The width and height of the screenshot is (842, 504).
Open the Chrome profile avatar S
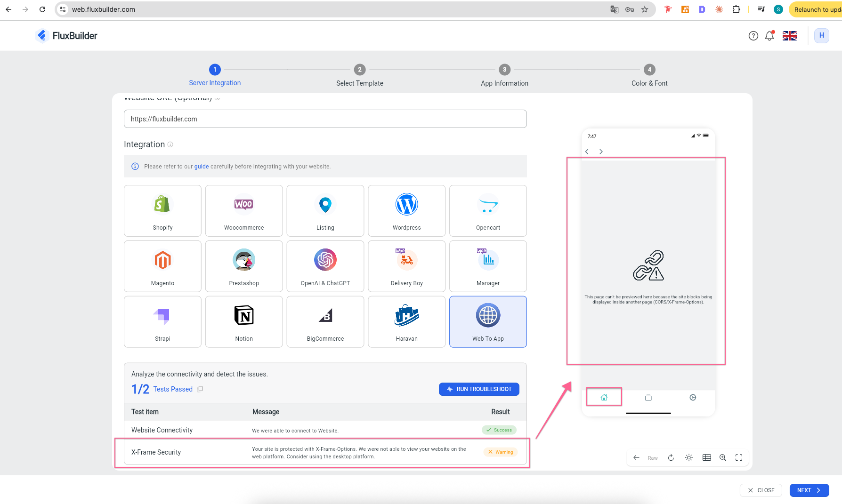tap(778, 9)
